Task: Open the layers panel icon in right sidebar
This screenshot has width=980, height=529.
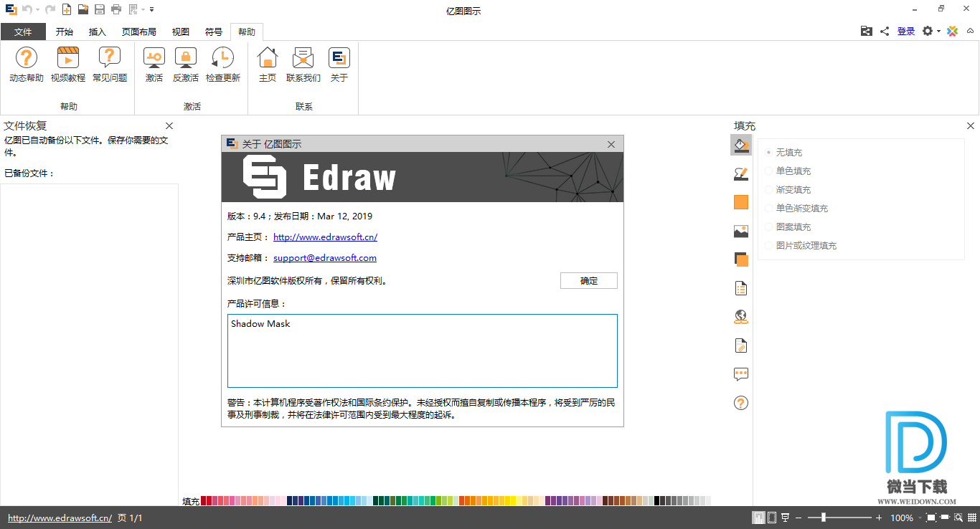Action: point(741,259)
